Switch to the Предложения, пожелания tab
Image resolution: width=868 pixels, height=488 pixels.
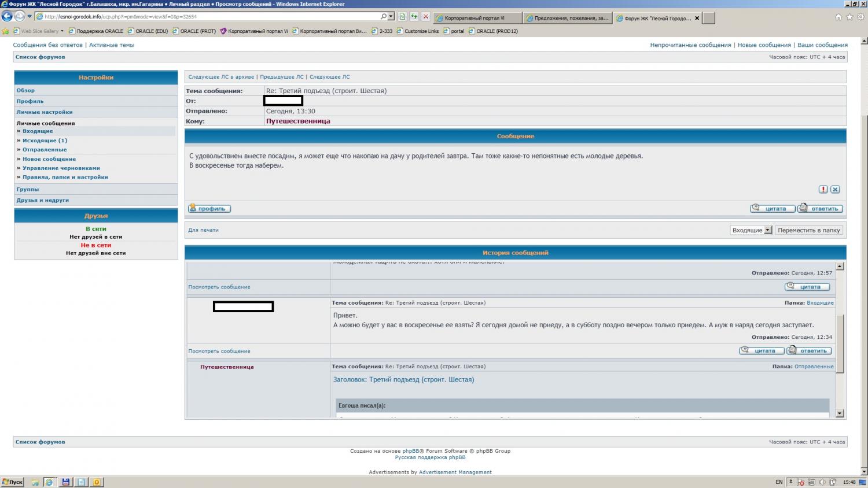[x=567, y=18]
